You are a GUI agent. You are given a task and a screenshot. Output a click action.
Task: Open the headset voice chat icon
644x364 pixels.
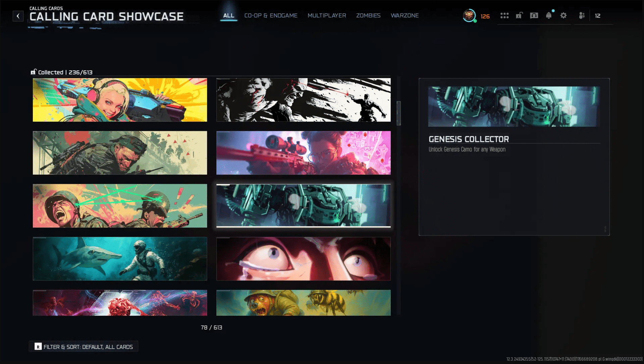[534, 16]
